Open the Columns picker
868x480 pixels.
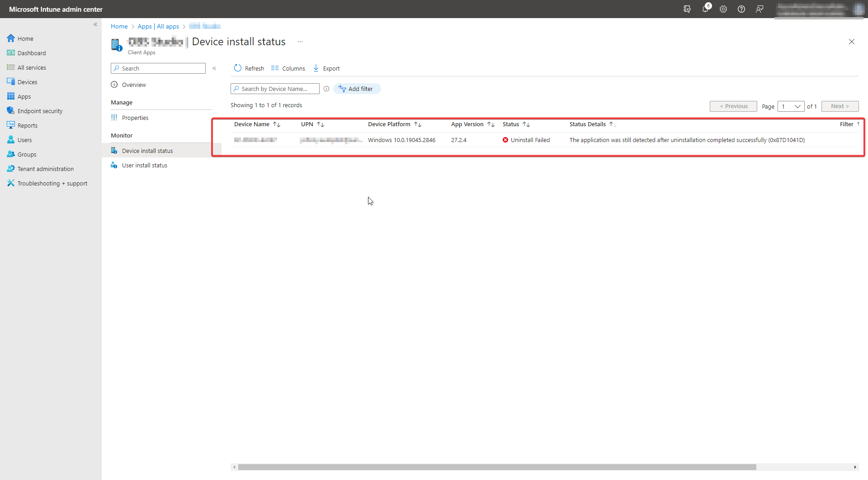tap(288, 68)
